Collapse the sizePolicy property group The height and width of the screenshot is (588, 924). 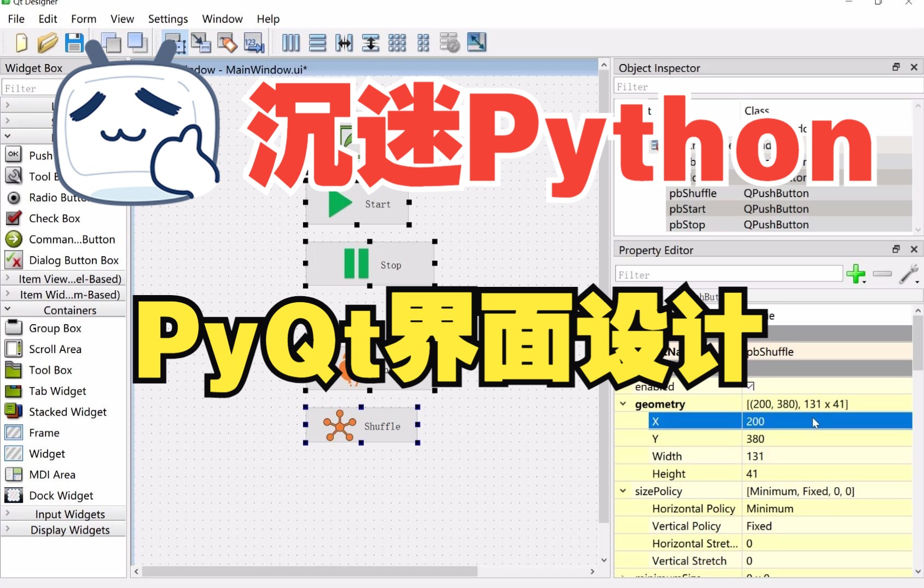[623, 491]
